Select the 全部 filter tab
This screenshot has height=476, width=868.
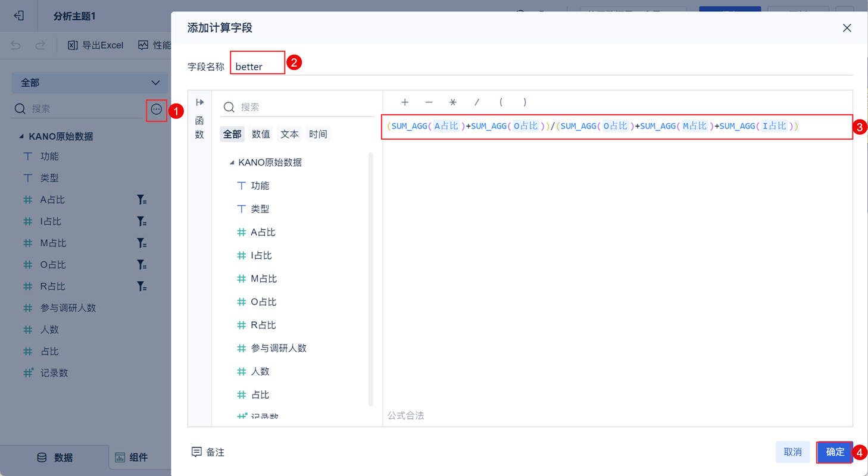point(232,134)
